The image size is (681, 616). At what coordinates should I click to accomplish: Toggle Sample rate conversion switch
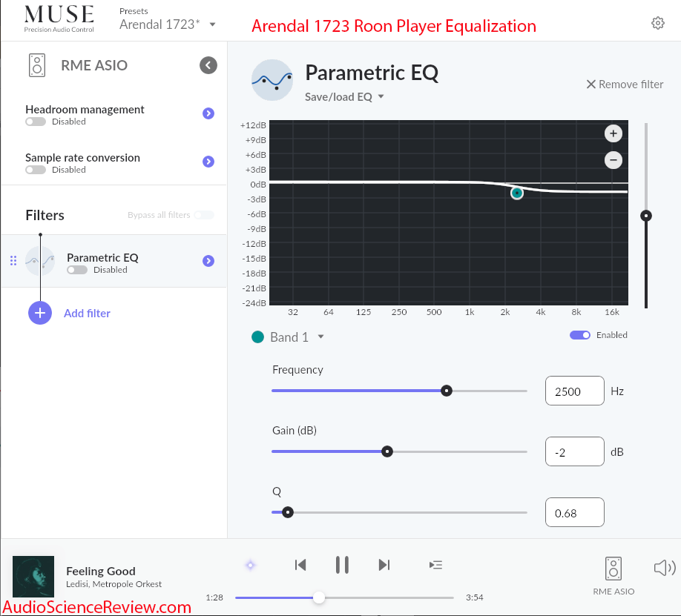(36, 170)
